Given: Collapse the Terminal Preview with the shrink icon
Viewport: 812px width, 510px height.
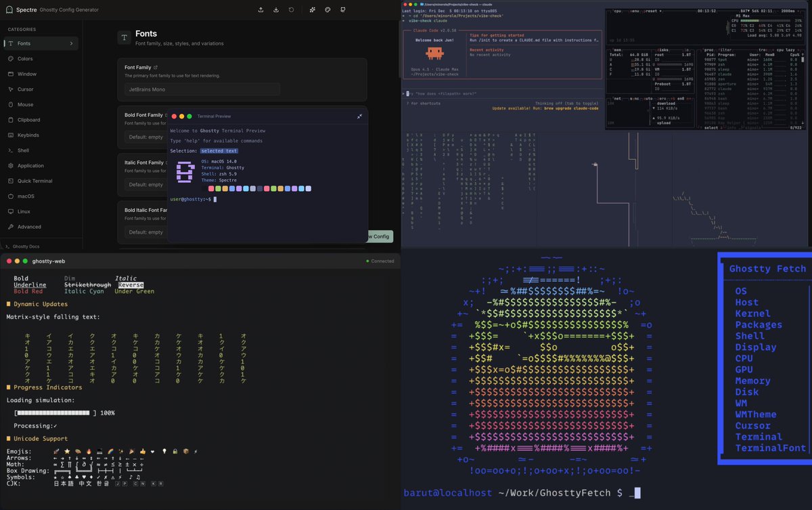Looking at the screenshot, I should 359,116.
